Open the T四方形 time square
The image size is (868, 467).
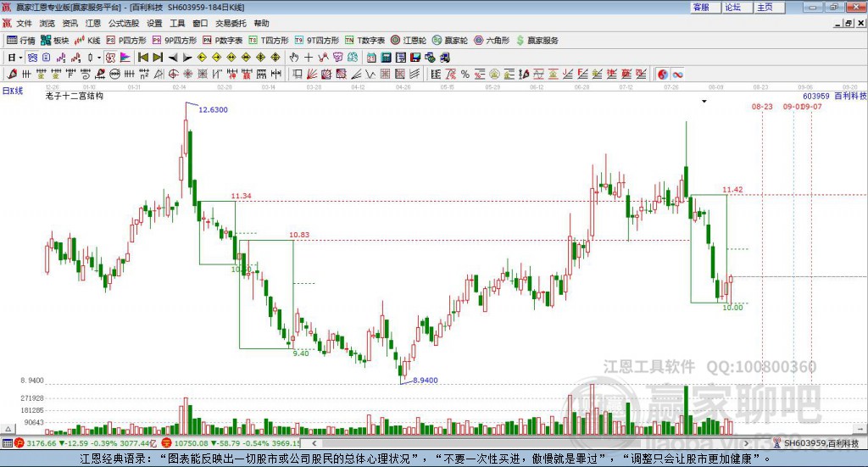269,41
